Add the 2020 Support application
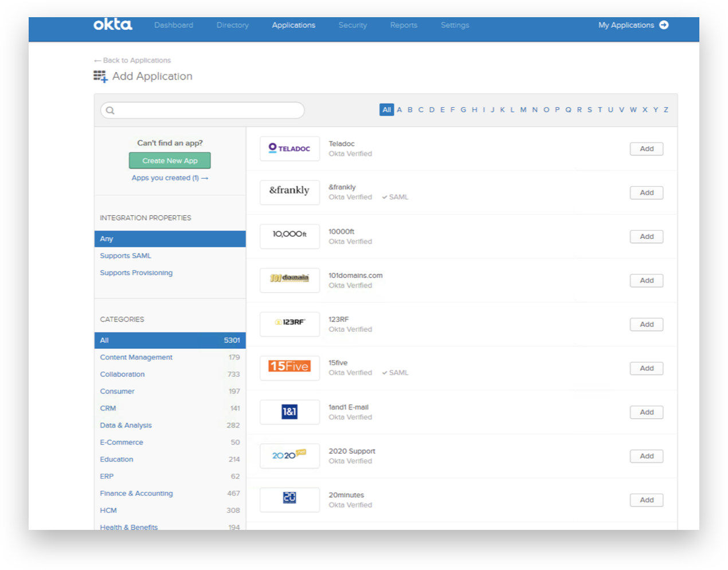Viewport: 728px width, 570px height. point(647,456)
